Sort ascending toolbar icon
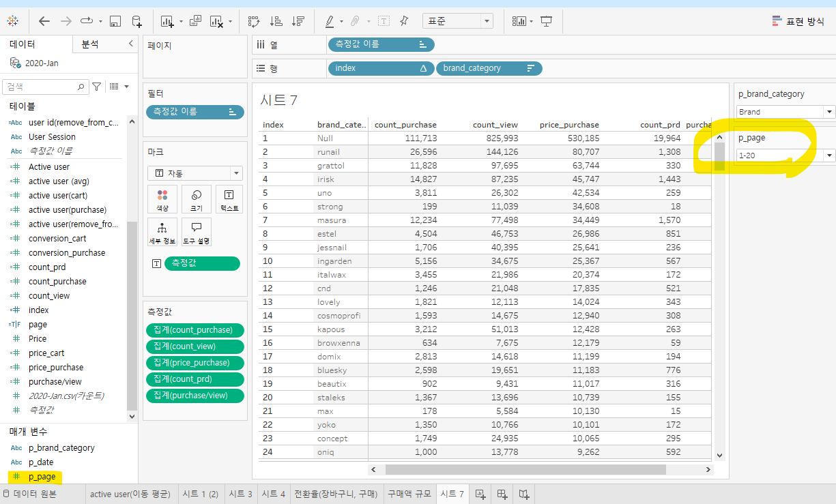836x504 pixels. pyautogui.click(x=276, y=21)
